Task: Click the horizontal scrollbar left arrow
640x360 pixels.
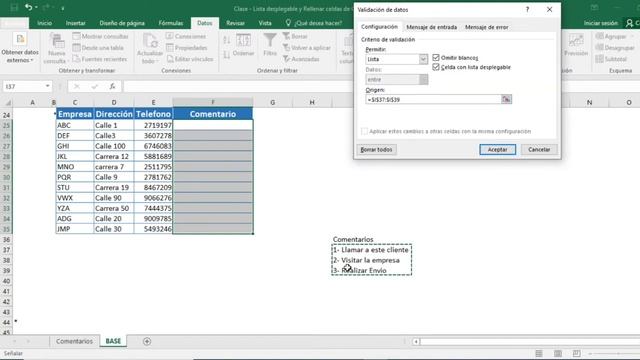Action: pyautogui.click(x=416, y=341)
